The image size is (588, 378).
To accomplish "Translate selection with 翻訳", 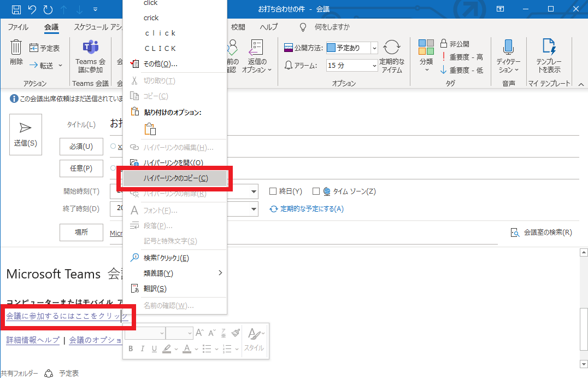I will [x=155, y=289].
